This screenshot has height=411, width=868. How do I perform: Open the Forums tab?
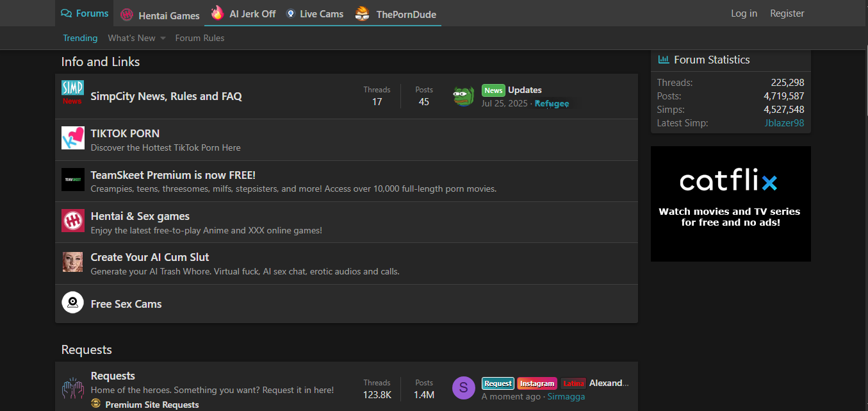85,13
